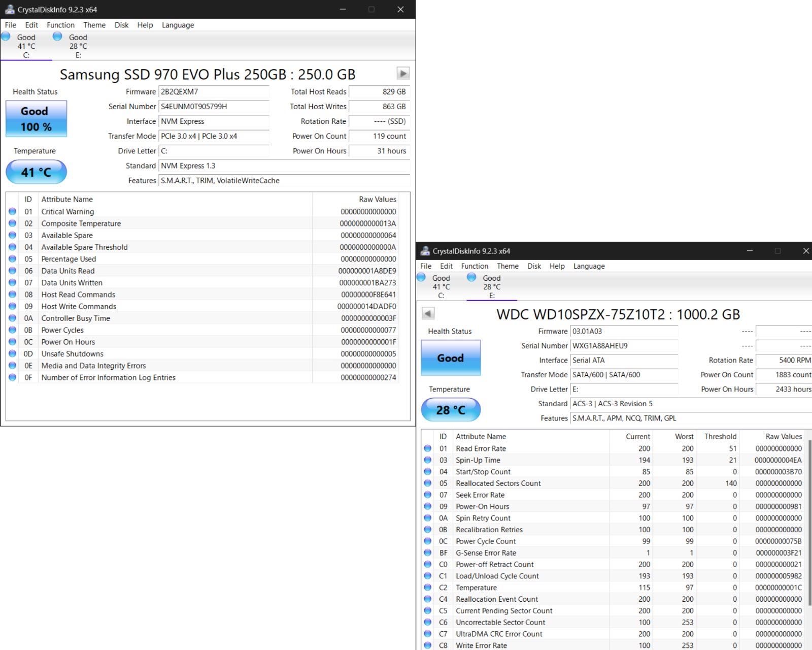Open File menu in Samsung window

[11, 25]
